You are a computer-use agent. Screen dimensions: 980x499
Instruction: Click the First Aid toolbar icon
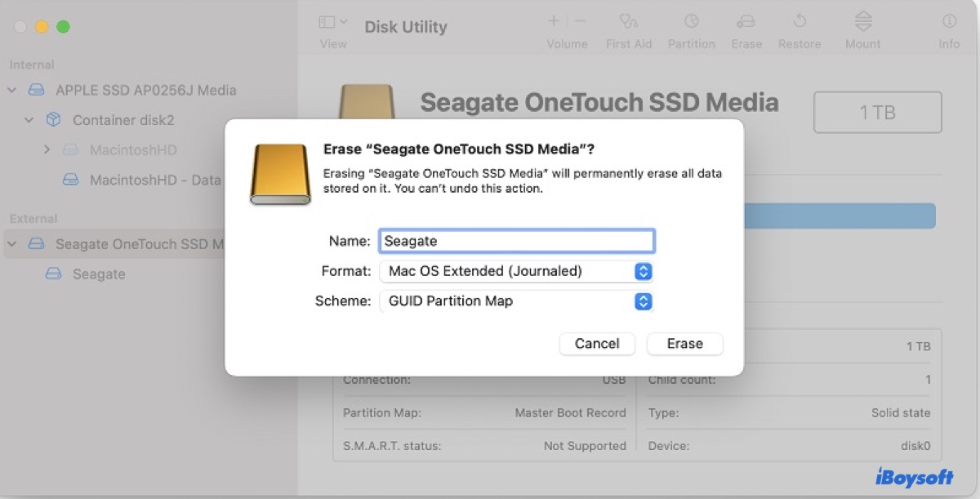tap(628, 22)
